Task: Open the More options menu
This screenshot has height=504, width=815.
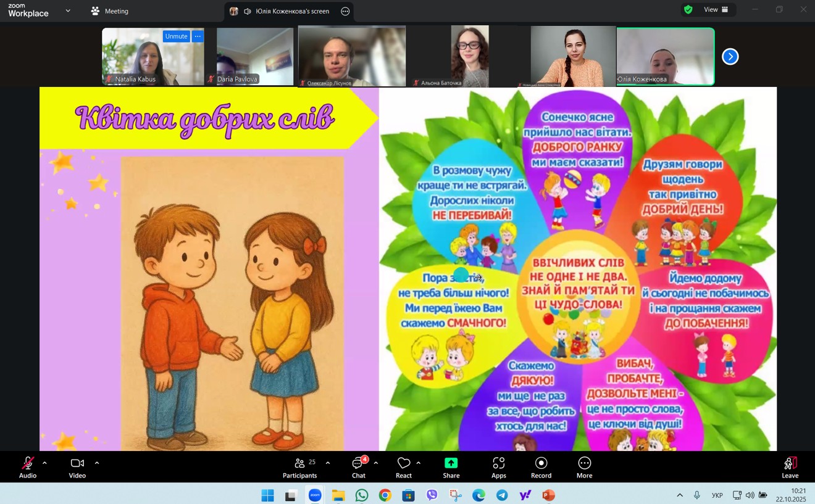Action: click(x=584, y=467)
